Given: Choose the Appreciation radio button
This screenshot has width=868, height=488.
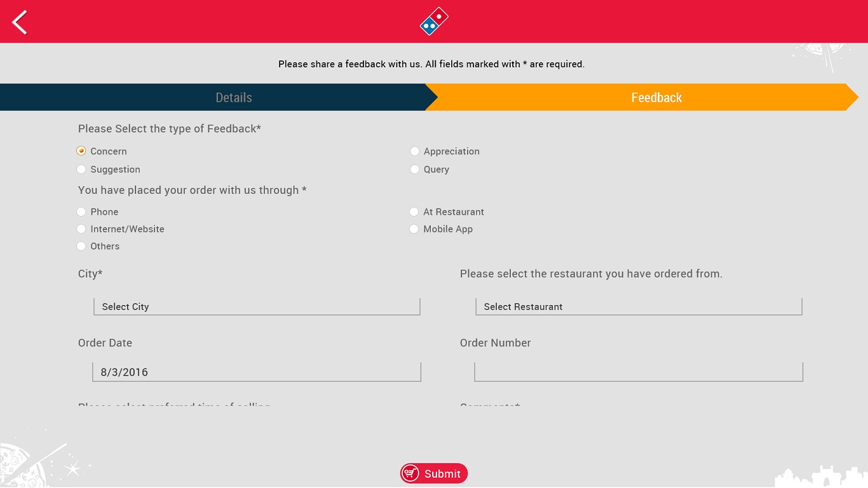Looking at the screenshot, I should pyautogui.click(x=415, y=151).
